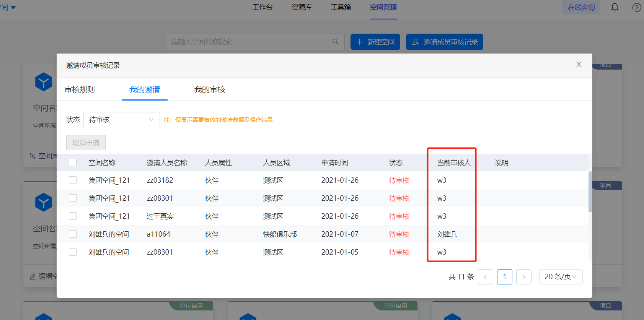Viewport: 644px width, 320px height.
Task: Click the 请输入空间名称搜索 search field
Action: pos(255,42)
